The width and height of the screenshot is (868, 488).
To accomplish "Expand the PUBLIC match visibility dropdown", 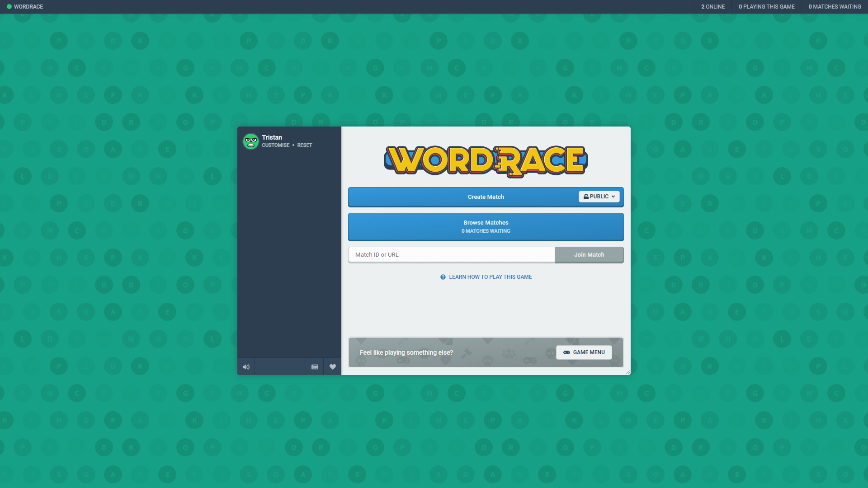I will point(599,196).
